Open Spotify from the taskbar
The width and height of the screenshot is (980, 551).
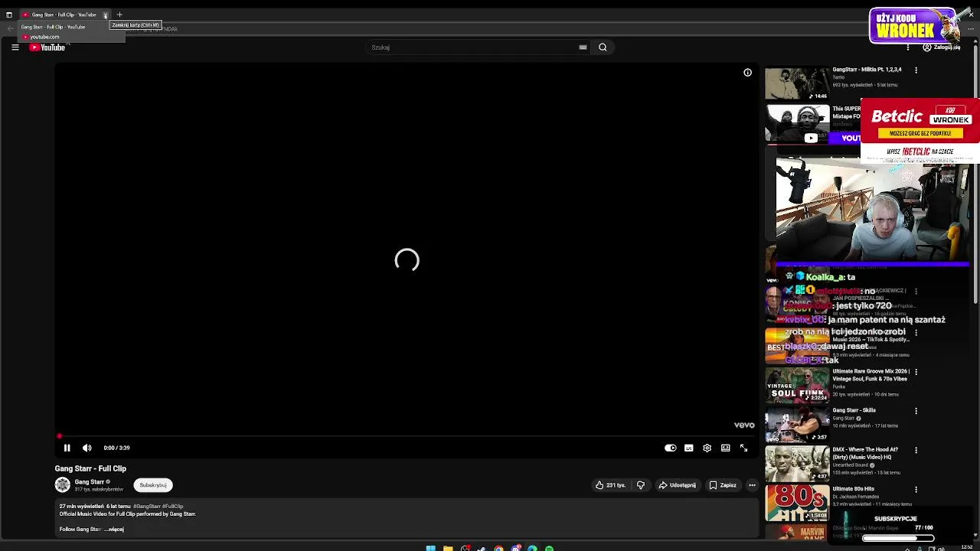(x=549, y=548)
